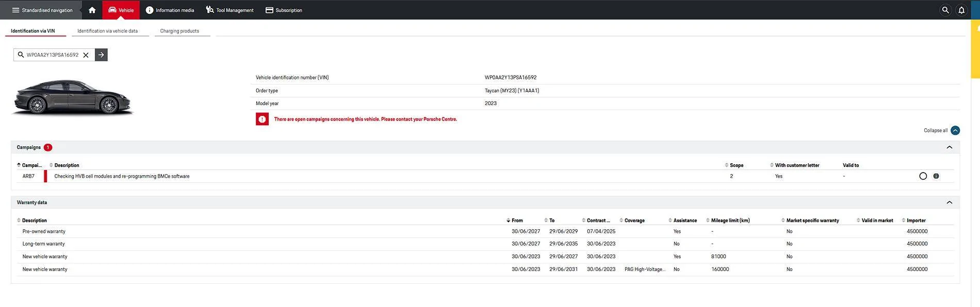Sort warranty data by Importer column
Viewport: 980px width, 307px height.
click(914, 220)
